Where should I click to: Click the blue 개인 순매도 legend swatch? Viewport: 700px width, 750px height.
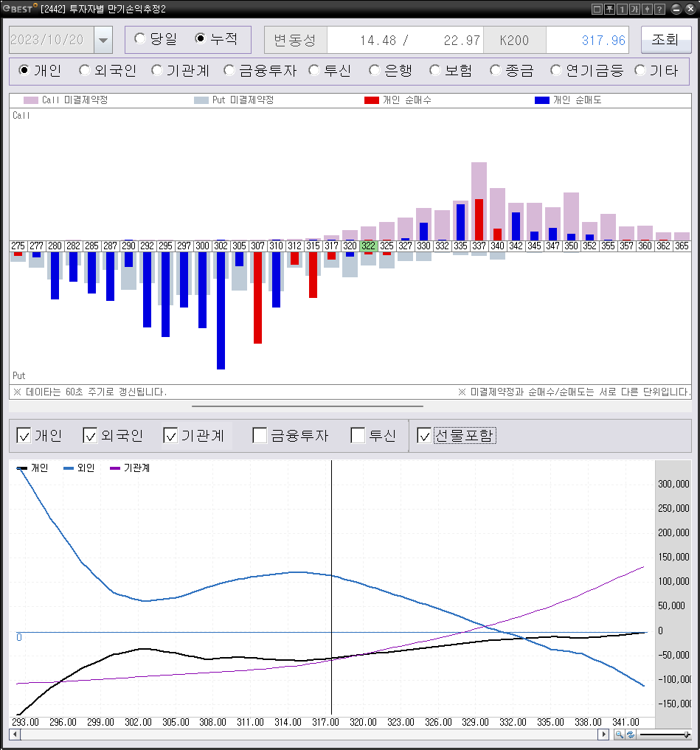pyautogui.click(x=542, y=100)
